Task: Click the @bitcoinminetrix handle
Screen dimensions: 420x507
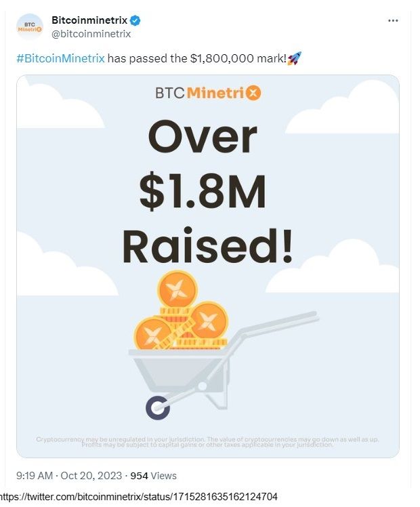Action: 91,34
